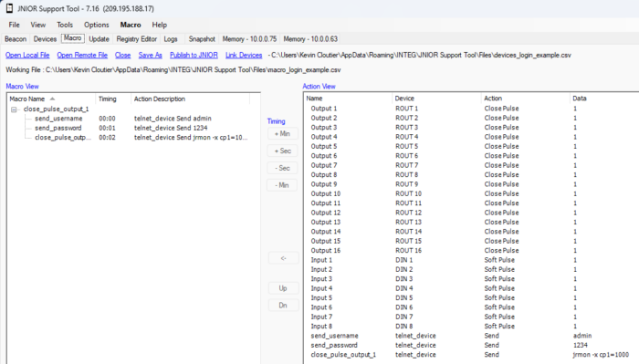This screenshot has width=639, height=364.
Task: Open the Help menu
Action: pos(160,25)
